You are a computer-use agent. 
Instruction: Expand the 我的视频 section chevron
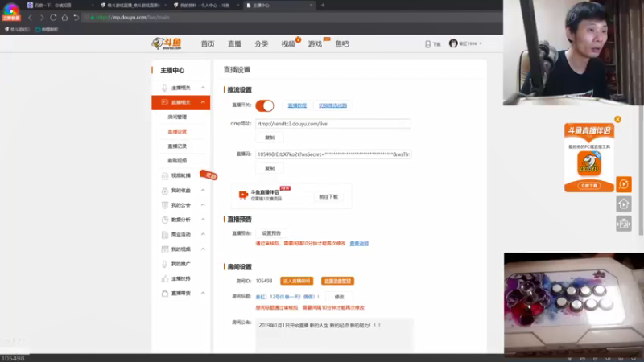[203, 249]
